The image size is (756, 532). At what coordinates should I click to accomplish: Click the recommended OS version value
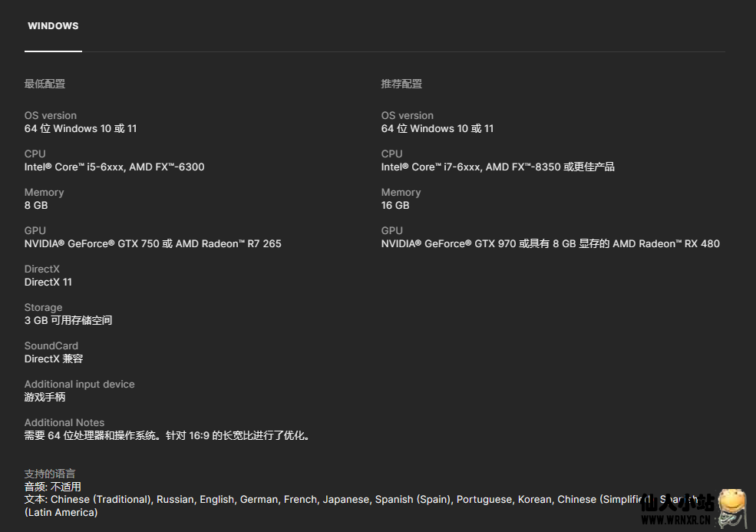(437, 129)
